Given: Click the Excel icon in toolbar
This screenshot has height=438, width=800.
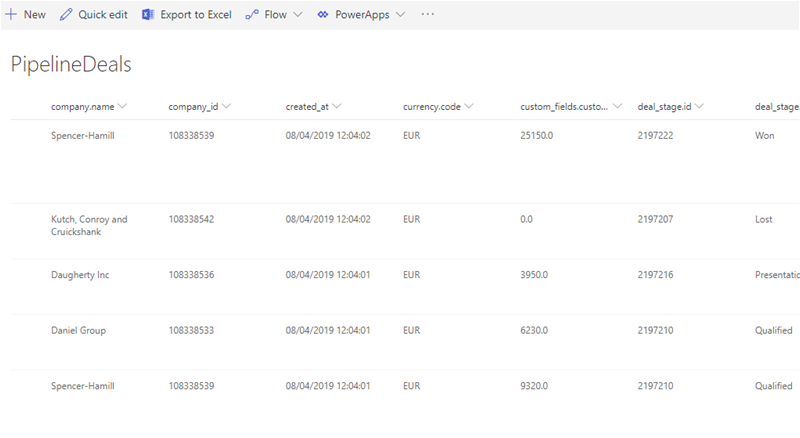Looking at the screenshot, I should pyautogui.click(x=148, y=15).
